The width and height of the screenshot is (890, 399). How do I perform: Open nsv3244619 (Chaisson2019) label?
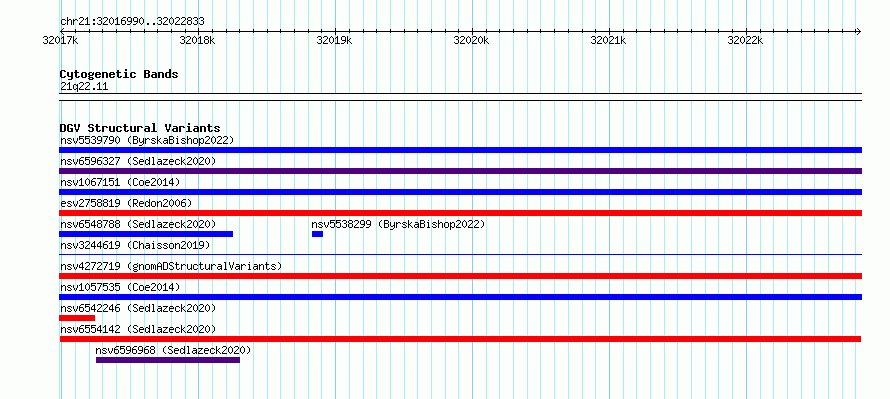pyautogui.click(x=135, y=245)
